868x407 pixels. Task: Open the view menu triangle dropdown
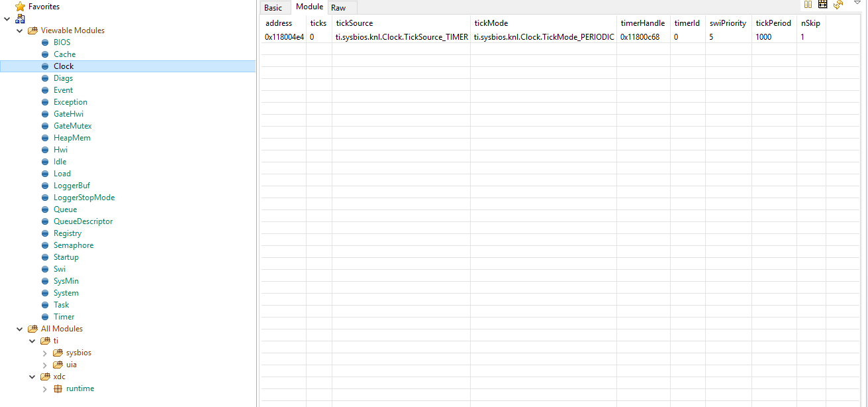(x=857, y=3)
